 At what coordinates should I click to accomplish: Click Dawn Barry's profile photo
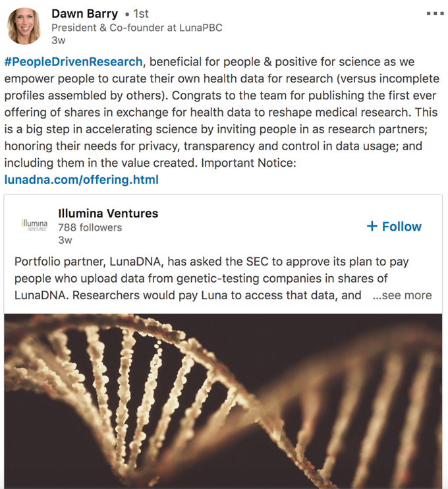(24, 26)
